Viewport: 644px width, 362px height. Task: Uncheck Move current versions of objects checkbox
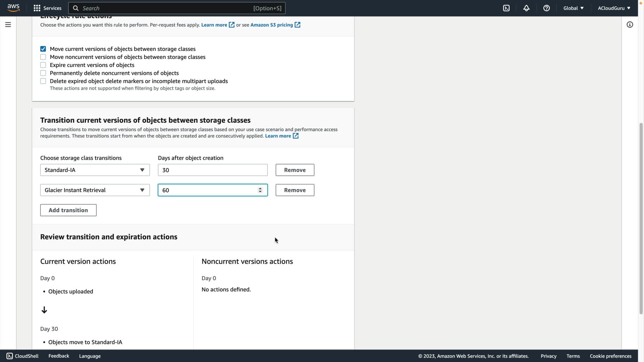coord(43,49)
